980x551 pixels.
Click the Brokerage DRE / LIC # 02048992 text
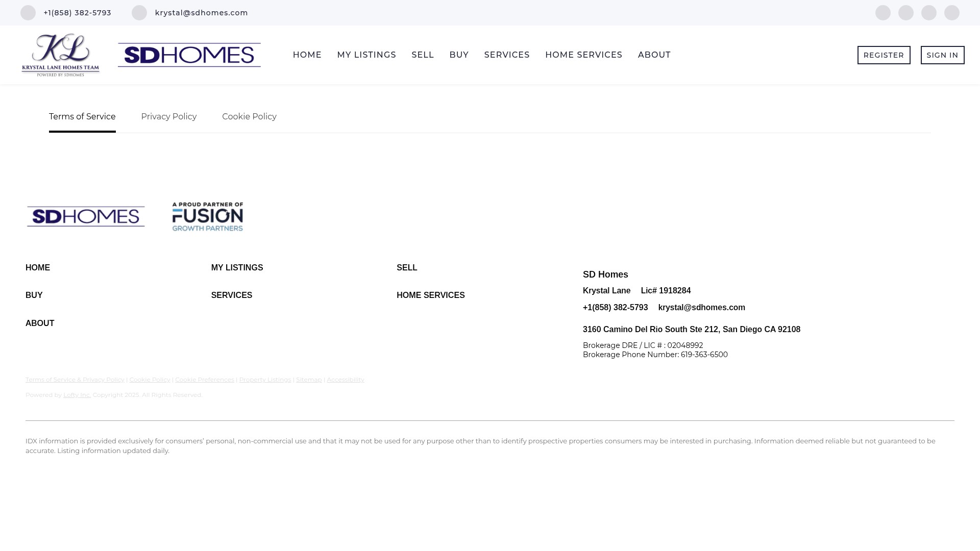(643, 345)
